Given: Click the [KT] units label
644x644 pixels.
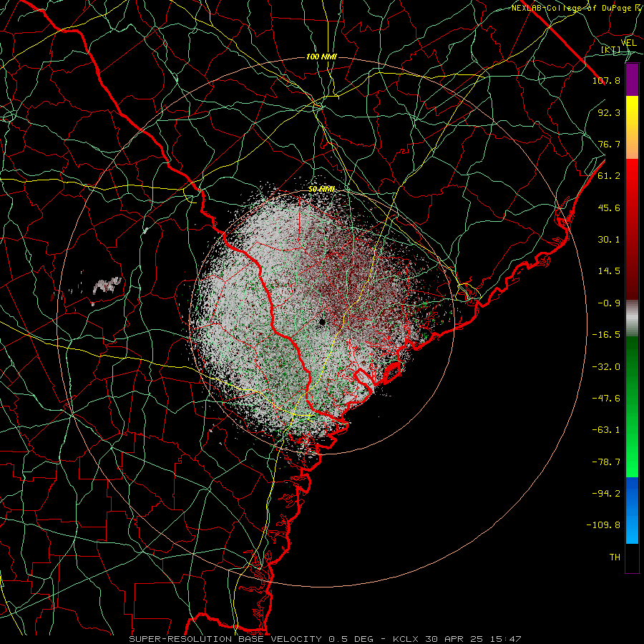Looking at the screenshot, I should (610, 50).
